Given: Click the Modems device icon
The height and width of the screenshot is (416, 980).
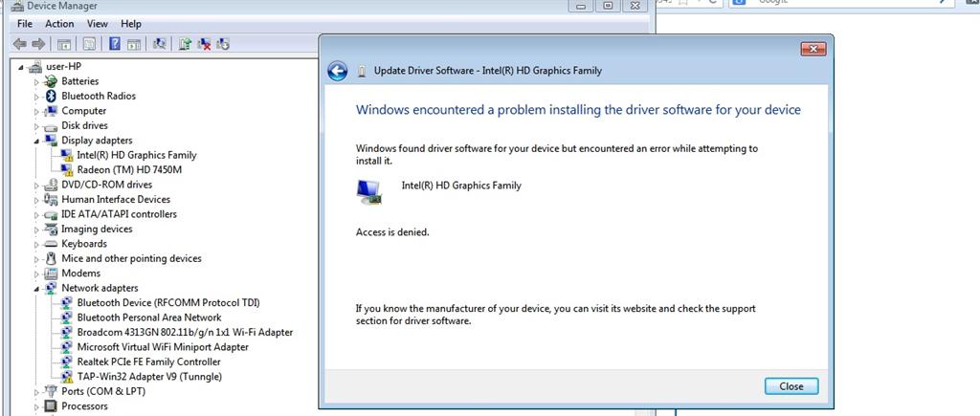Looking at the screenshot, I should pyautogui.click(x=52, y=274).
